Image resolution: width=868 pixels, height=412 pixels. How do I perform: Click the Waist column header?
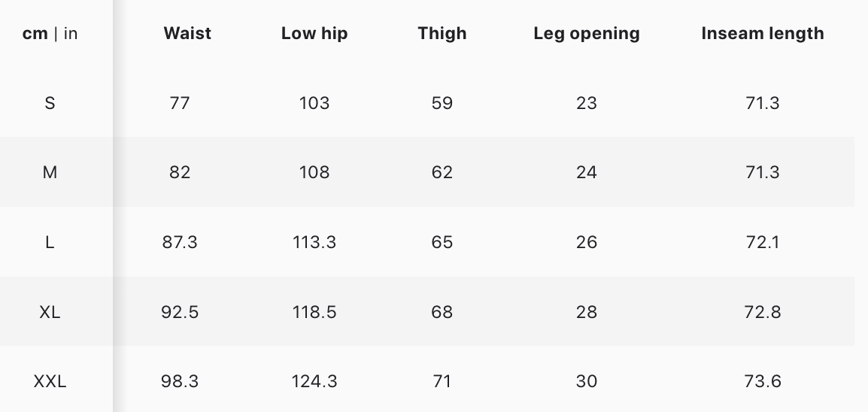[x=187, y=34]
